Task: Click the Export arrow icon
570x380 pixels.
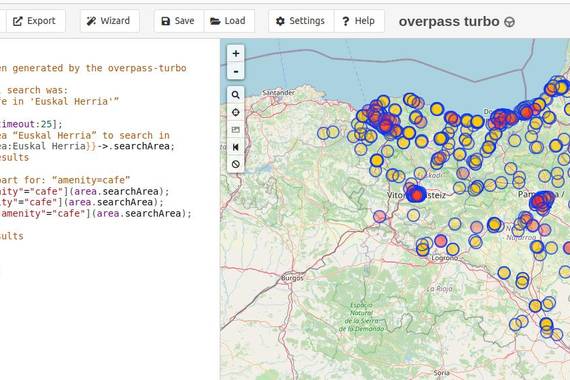Action: coord(17,21)
